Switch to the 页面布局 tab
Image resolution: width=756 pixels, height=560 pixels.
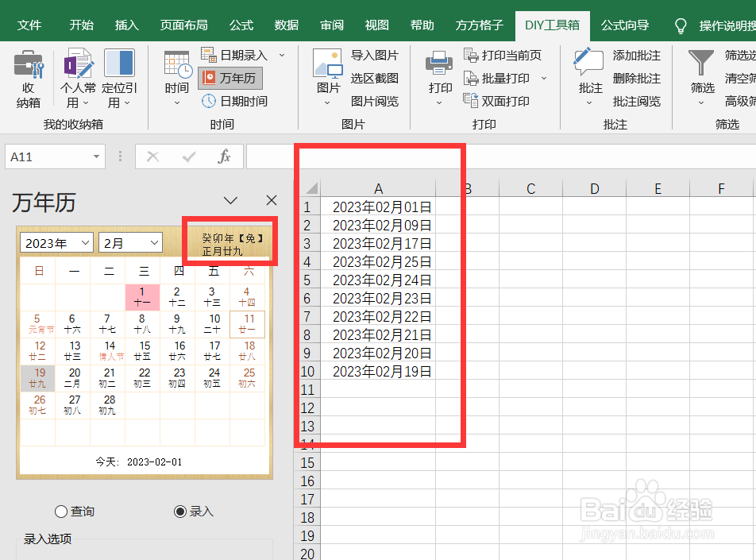click(183, 25)
